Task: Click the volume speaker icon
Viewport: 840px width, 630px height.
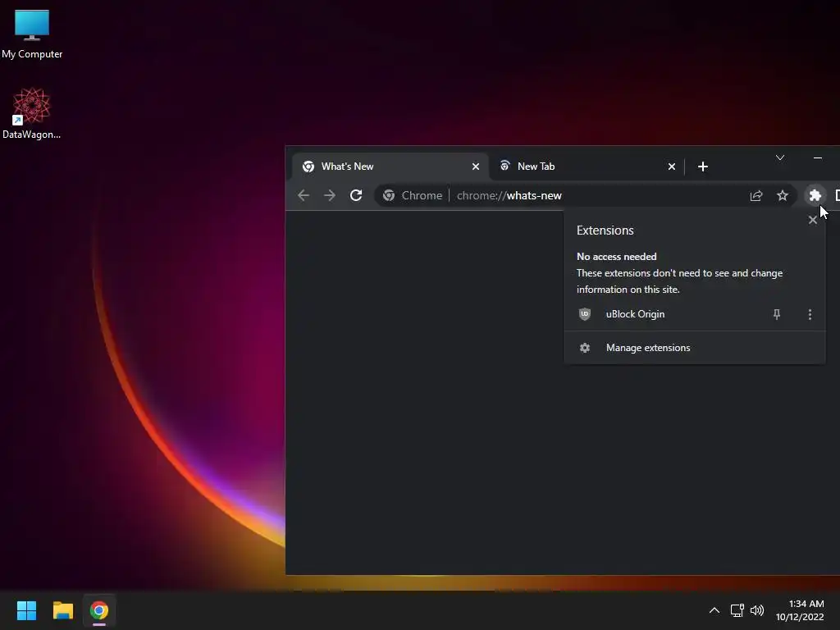Action: 757,610
